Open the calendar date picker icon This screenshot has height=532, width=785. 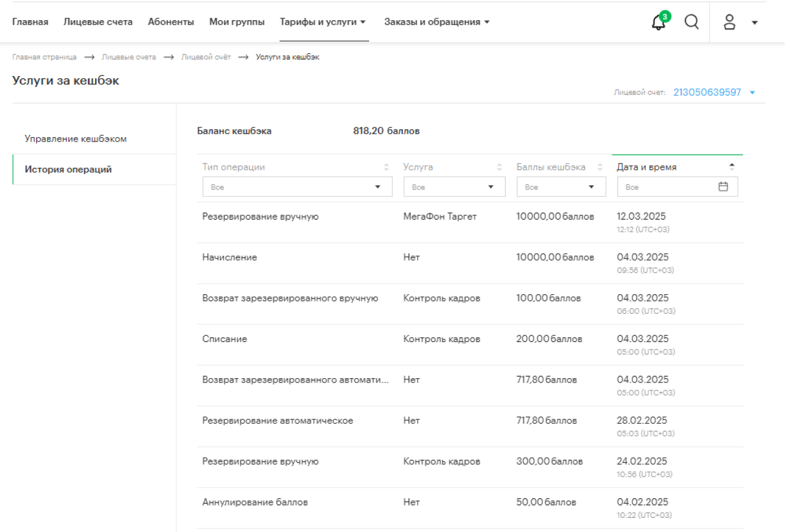coord(723,187)
